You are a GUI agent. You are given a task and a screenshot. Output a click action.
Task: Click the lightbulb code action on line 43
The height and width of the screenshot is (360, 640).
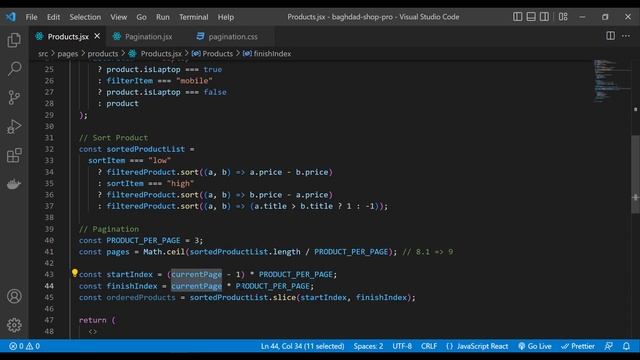point(75,273)
